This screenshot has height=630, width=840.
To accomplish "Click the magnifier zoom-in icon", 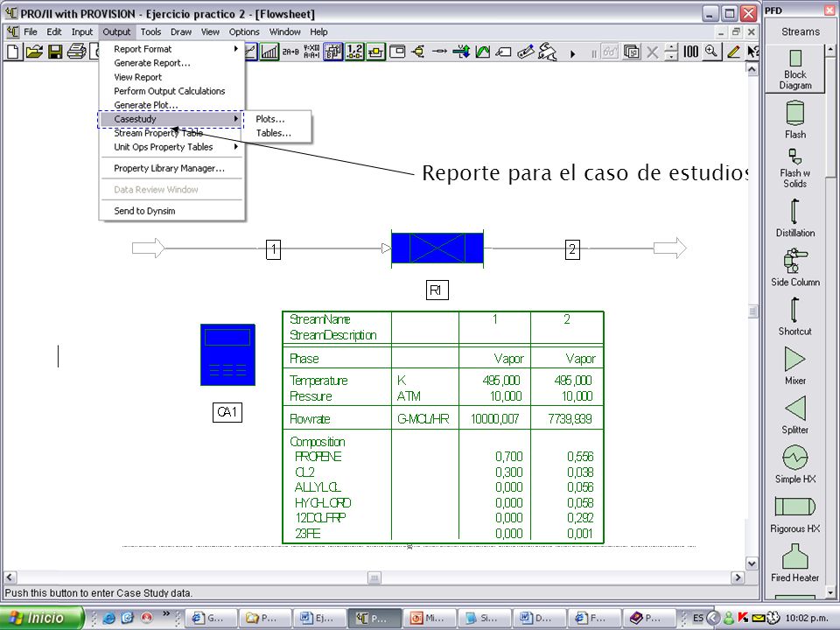I will pos(711,52).
